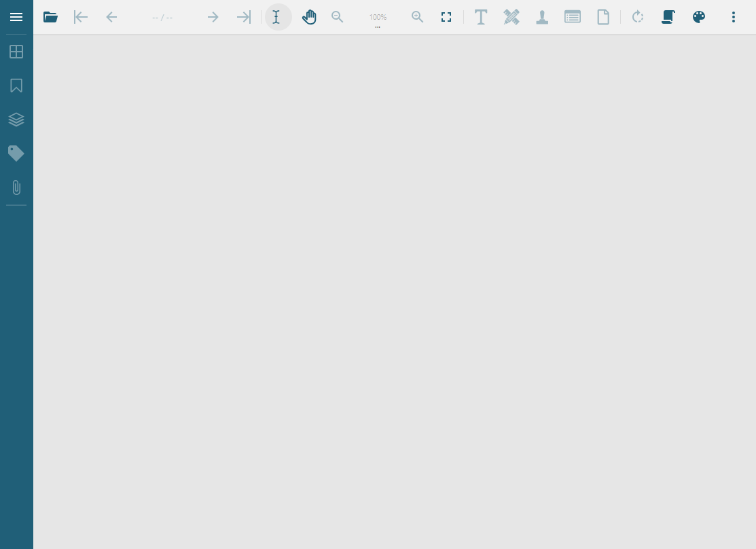
Task: Open the 100% zoom level dropdown
Action: coord(378,18)
